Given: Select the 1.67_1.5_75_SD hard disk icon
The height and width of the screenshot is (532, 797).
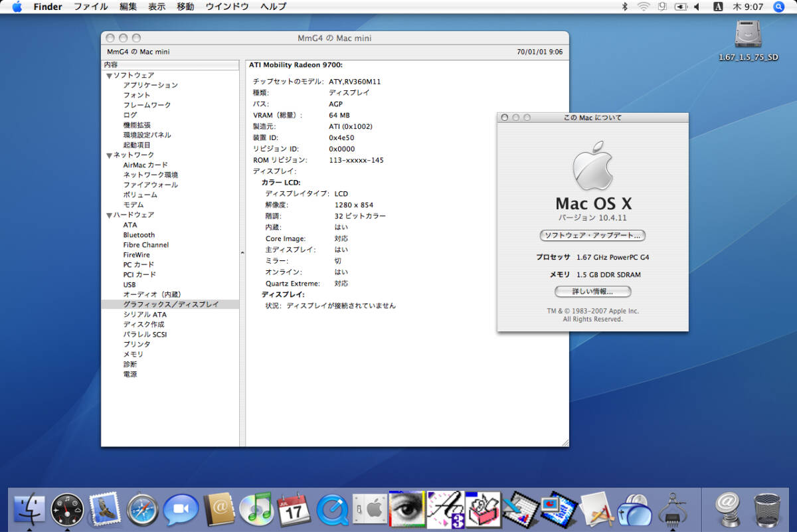Looking at the screenshot, I should 749,35.
